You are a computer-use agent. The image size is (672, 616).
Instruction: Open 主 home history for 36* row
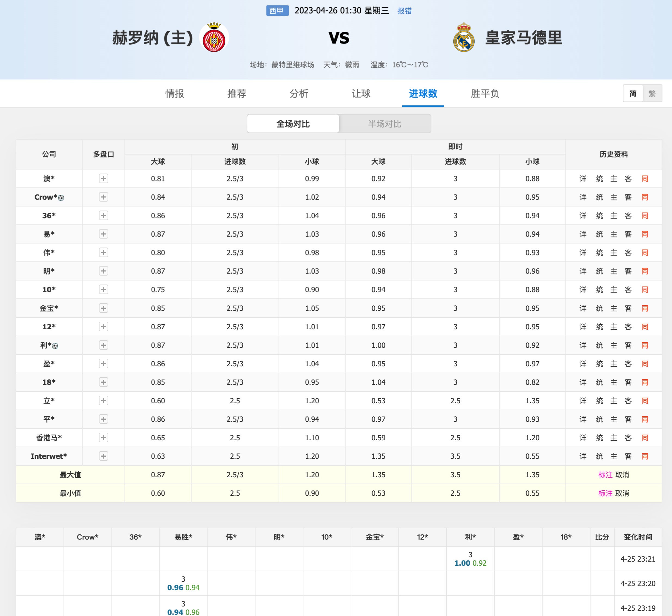pos(614,216)
